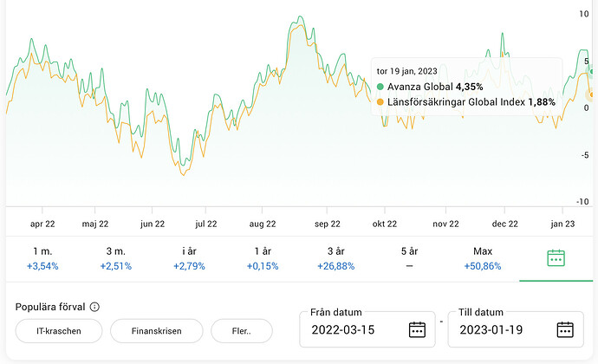Click the +2,79% return value

click(189, 266)
